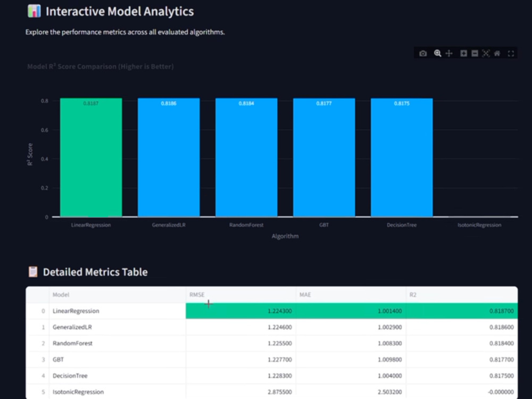Click MAE value 1.008300

point(351,343)
